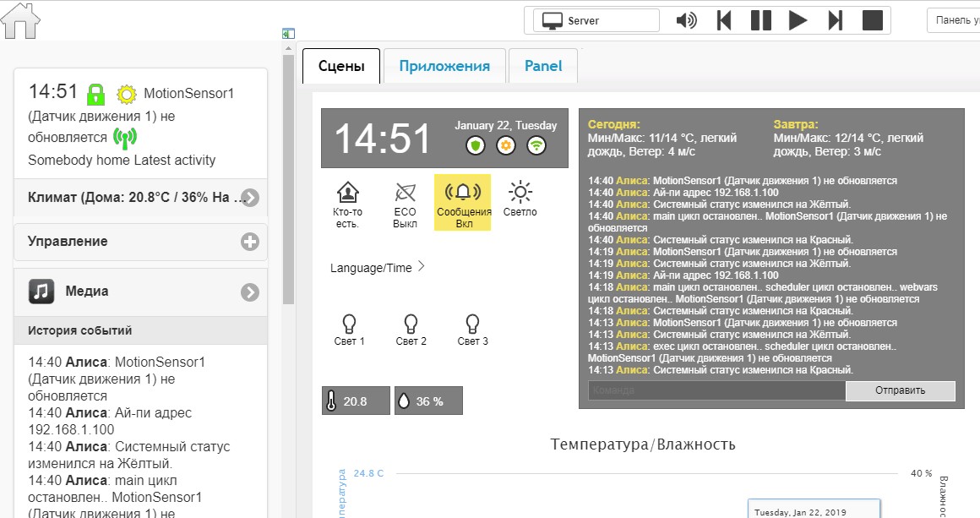Click the green antenna connection icon
Viewport: 980px width, 518px height.
click(125, 138)
